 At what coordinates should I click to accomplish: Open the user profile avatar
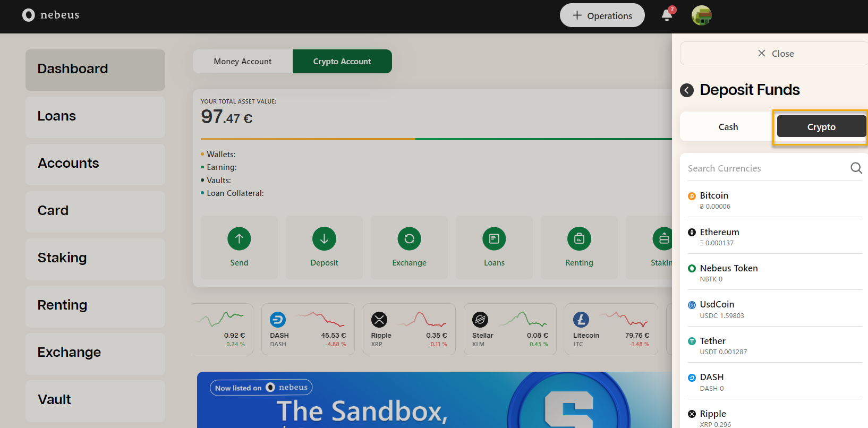pyautogui.click(x=701, y=15)
